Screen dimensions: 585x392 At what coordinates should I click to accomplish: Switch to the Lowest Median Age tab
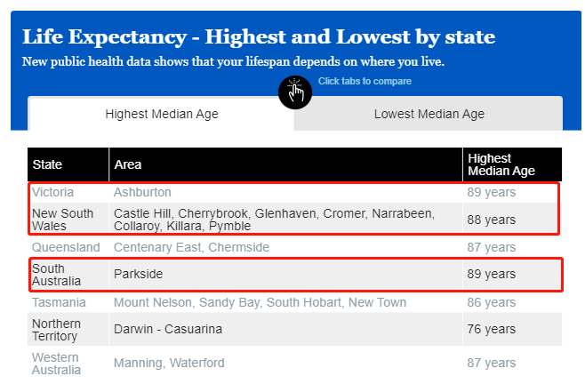(429, 114)
